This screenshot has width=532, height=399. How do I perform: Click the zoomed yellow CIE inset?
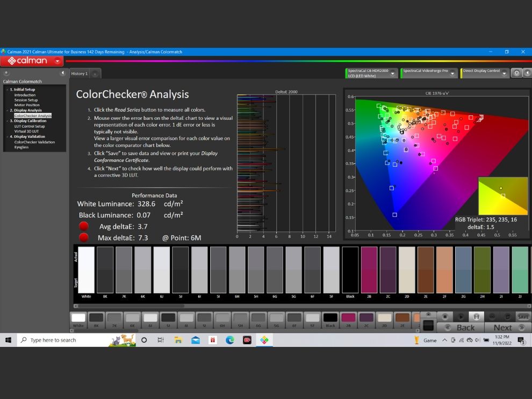click(x=503, y=196)
